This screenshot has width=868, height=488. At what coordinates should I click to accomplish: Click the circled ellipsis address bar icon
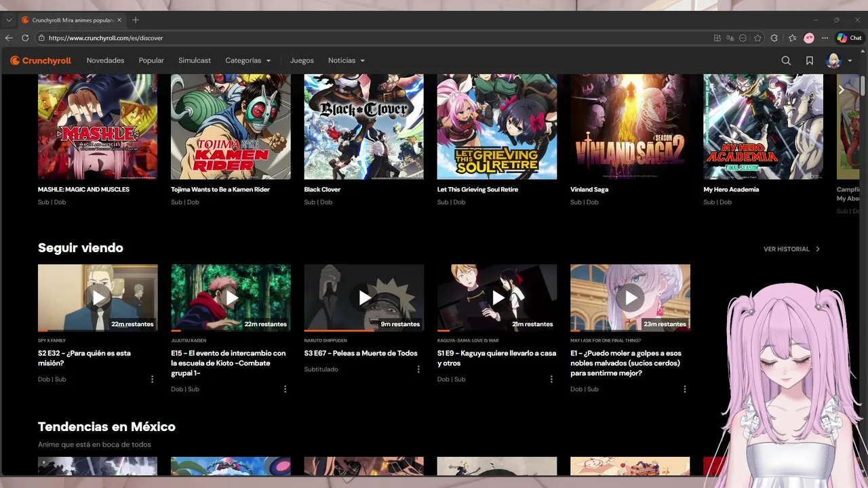click(743, 38)
